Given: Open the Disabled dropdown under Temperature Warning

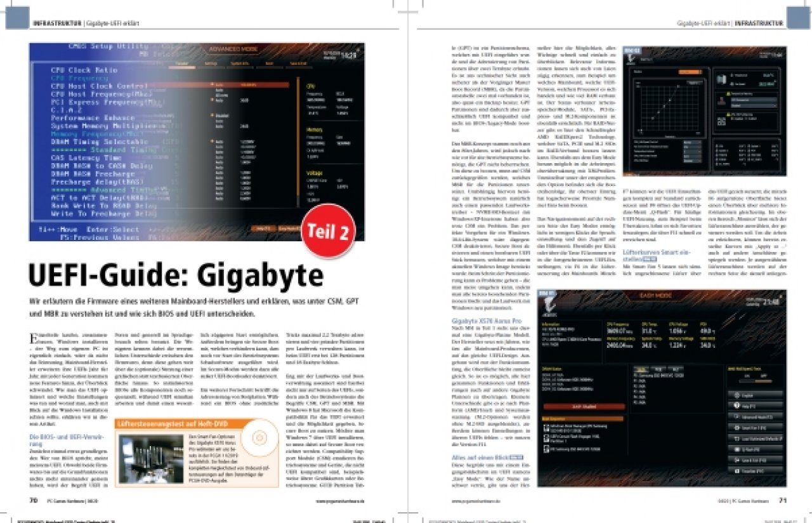Looking at the screenshot, I should click(754, 105).
